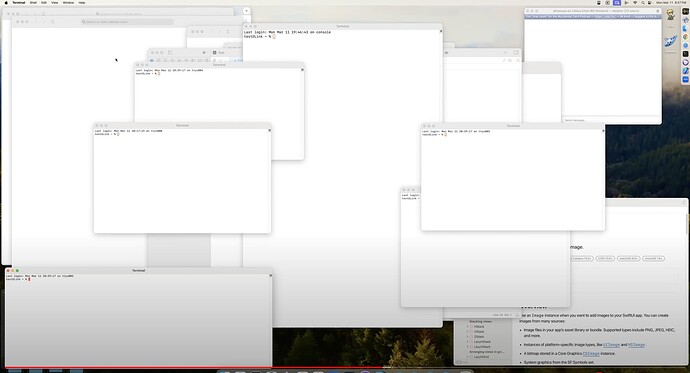Click the lock icon in the chat window title bar

click(658, 11)
